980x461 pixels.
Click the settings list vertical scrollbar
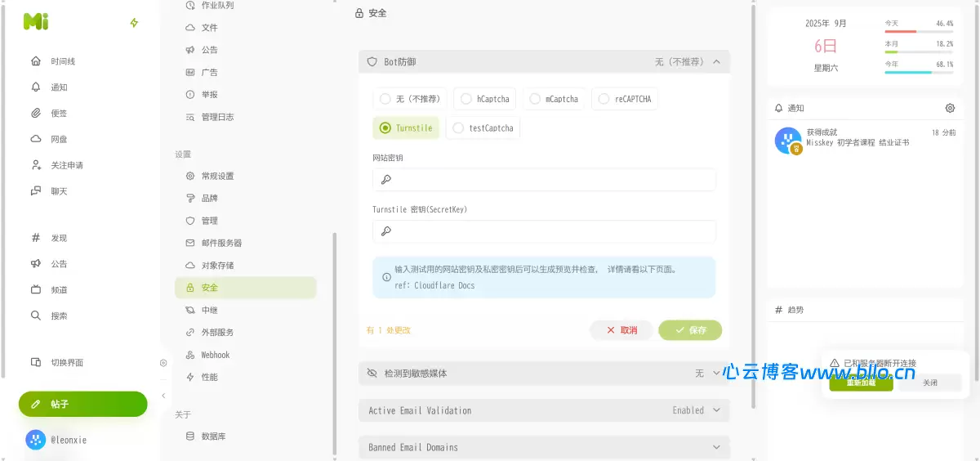(333, 343)
